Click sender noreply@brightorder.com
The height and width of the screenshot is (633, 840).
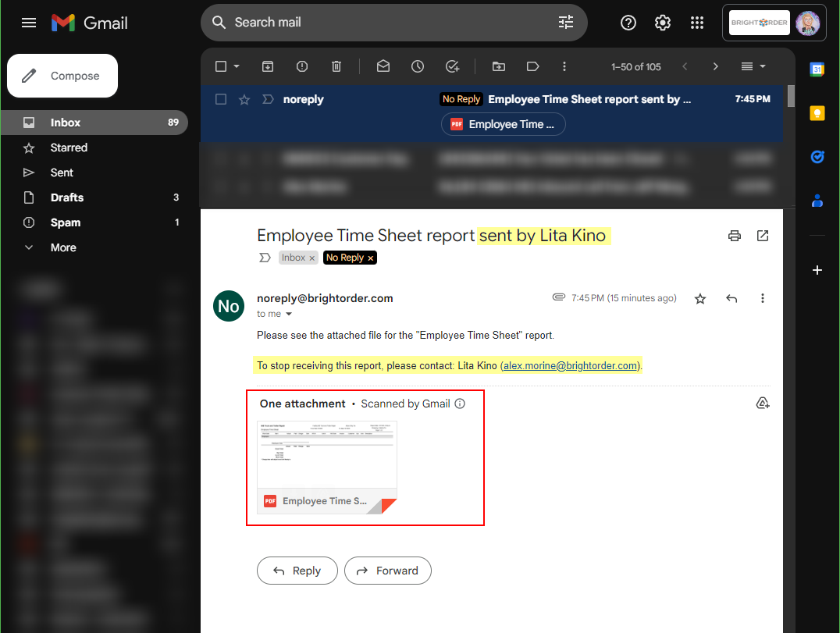pyautogui.click(x=325, y=298)
